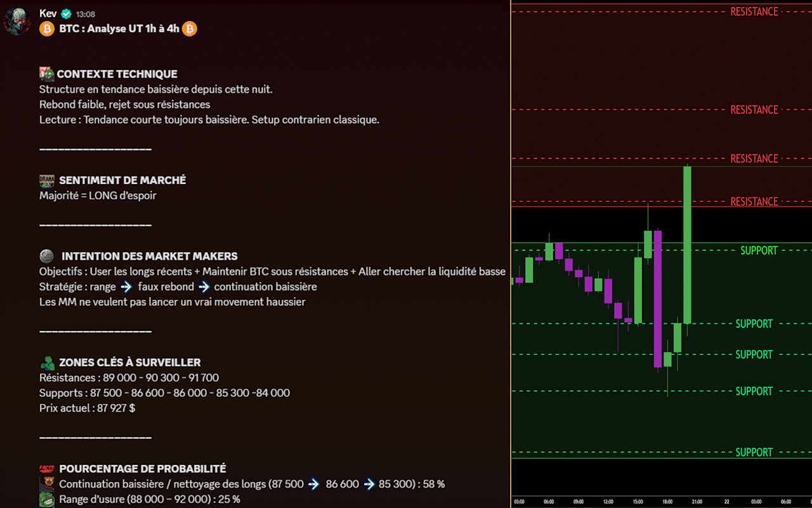Click the Bitcoin emoji before the BTC title
The image size is (812, 508).
tap(47, 29)
